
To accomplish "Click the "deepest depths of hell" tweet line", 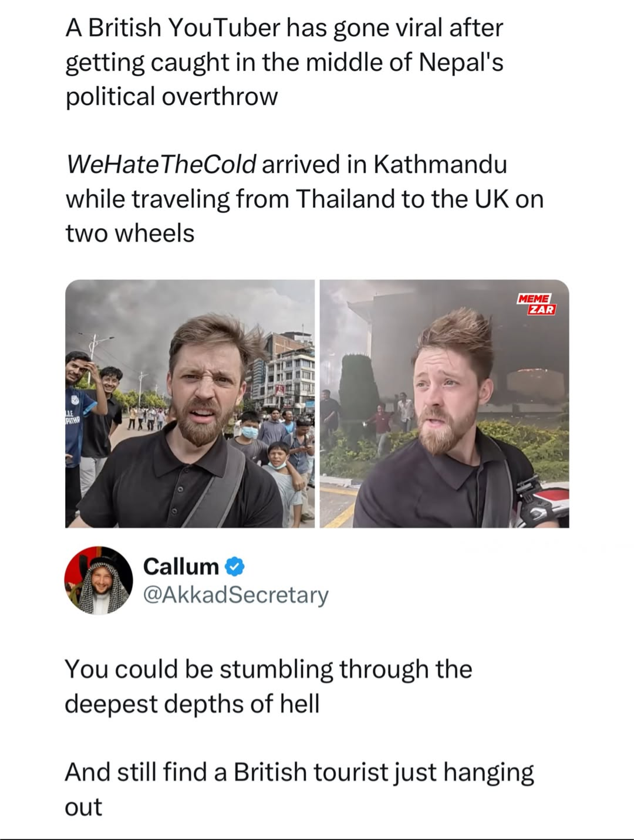I will tap(192, 703).
